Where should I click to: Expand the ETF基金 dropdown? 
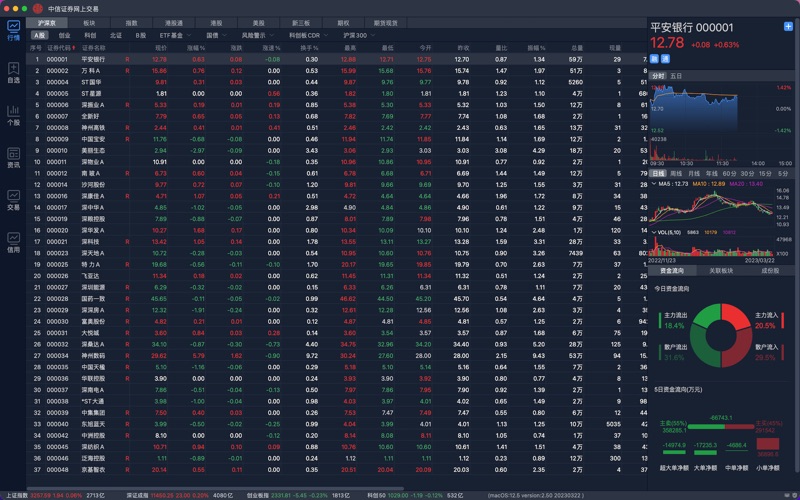point(177,35)
